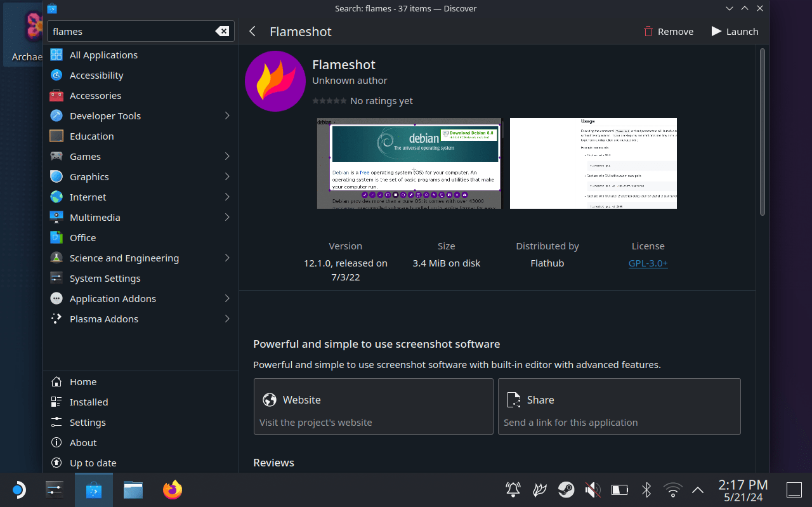This screenshot has height=507, width=812.
Task: Open system settings from the taskbar
Action: click(x=55, y=489)
